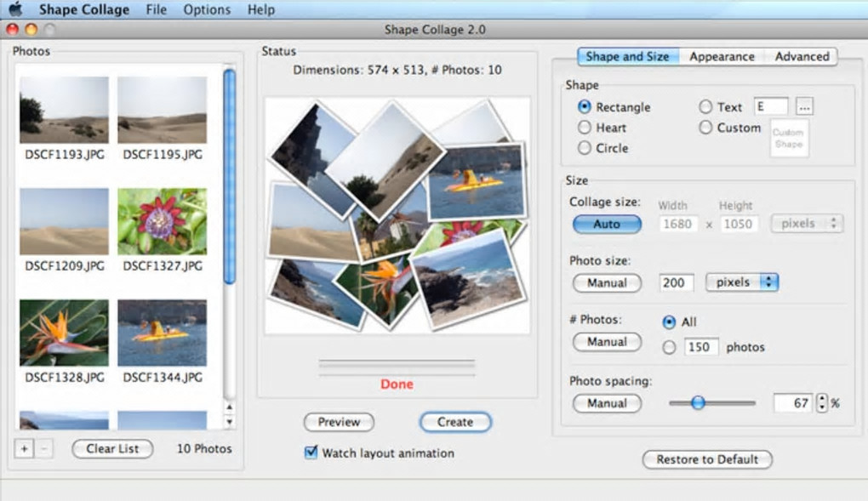This screenshot has height=501, width=868.
Task: Open the Options menu
Action: click(207, 9)
